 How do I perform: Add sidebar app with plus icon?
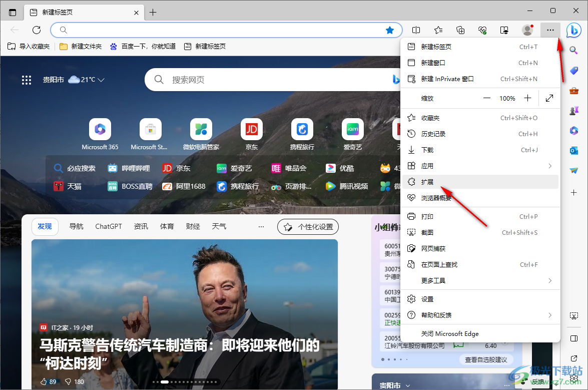(574, 192)
